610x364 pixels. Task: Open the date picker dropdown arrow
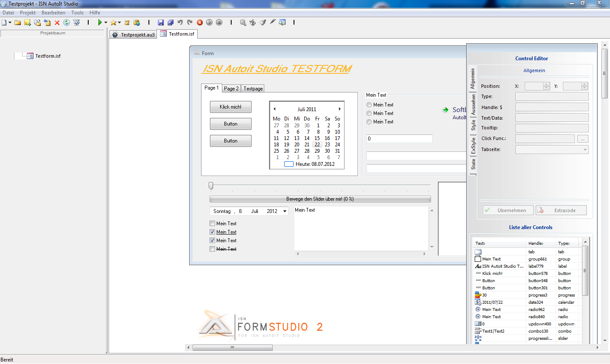285,211
